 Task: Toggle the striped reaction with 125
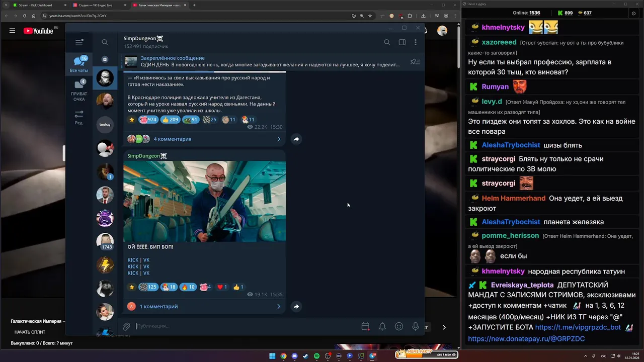pos(148,287)
